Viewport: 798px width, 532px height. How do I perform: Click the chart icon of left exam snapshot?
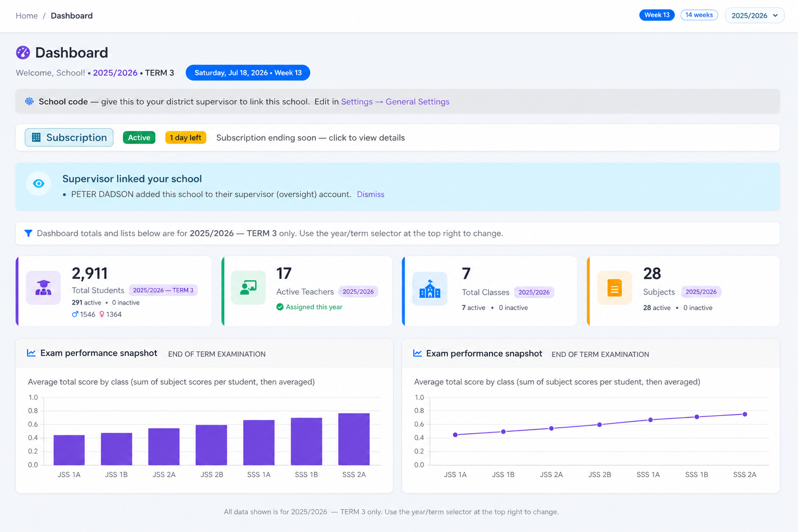pos(31,353)
